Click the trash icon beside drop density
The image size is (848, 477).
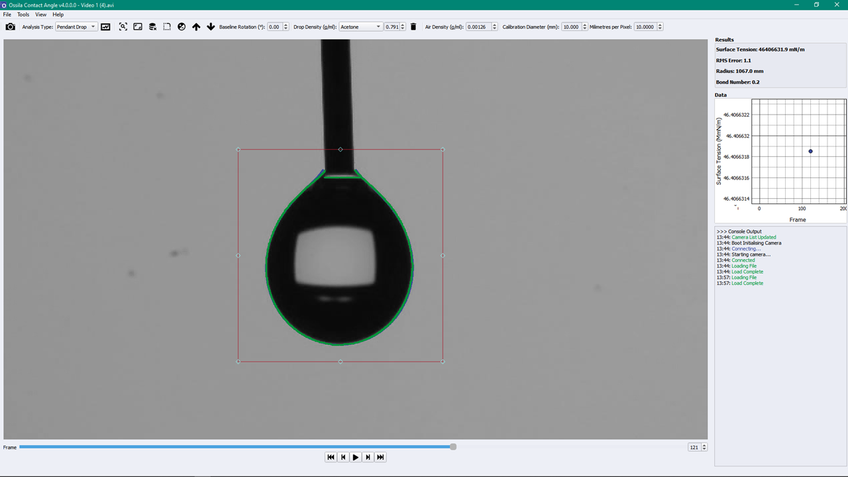pyautogui.click(x=414, y=27)
